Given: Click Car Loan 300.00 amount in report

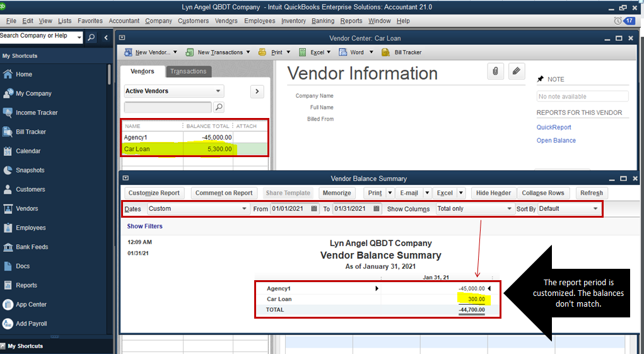Looking at the screenshot, I should 476,299.
